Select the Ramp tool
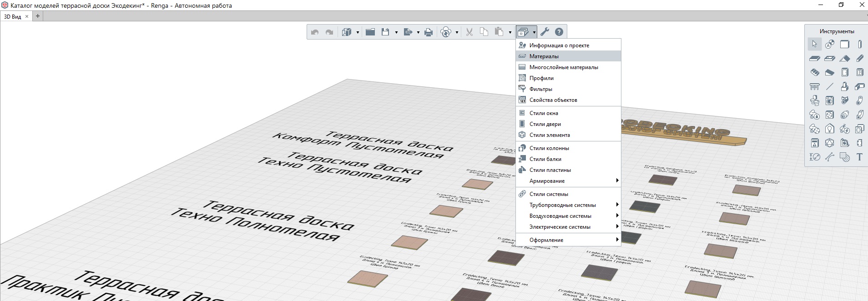The image size is (868, 301). click(829, 72)
